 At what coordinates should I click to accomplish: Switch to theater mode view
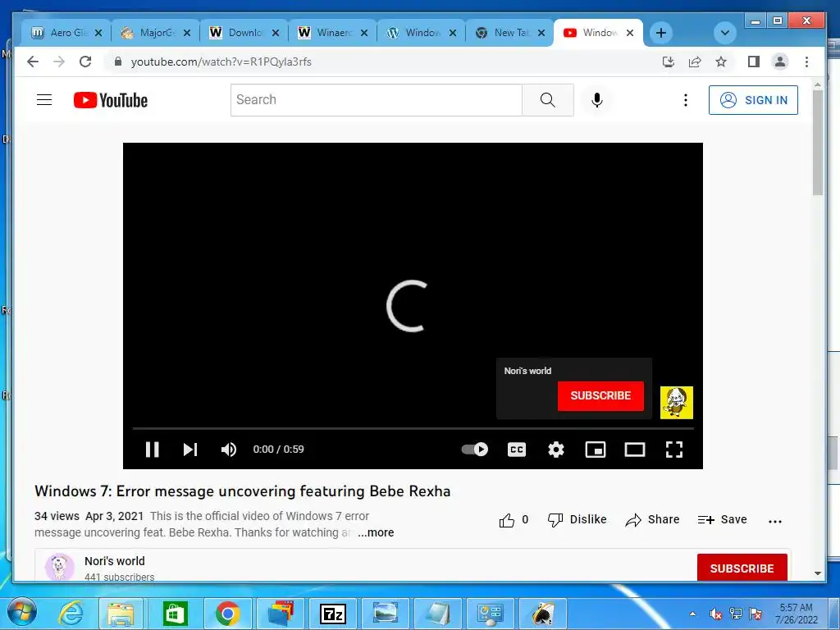[635, 450]
